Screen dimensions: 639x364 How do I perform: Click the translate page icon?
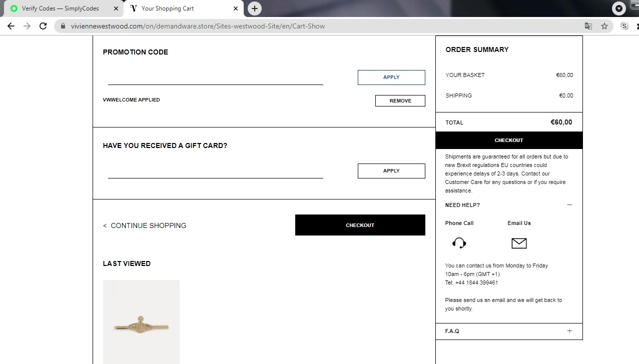pos(588,26)
